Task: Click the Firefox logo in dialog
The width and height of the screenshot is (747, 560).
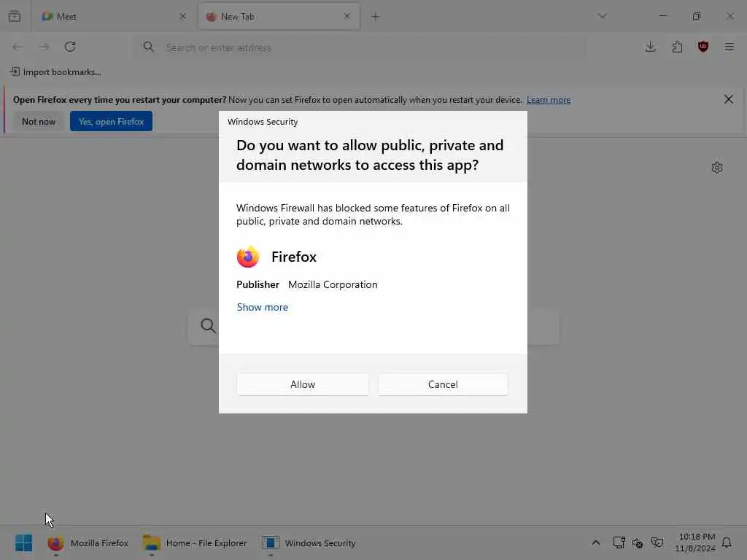Action: coord(248,257)
